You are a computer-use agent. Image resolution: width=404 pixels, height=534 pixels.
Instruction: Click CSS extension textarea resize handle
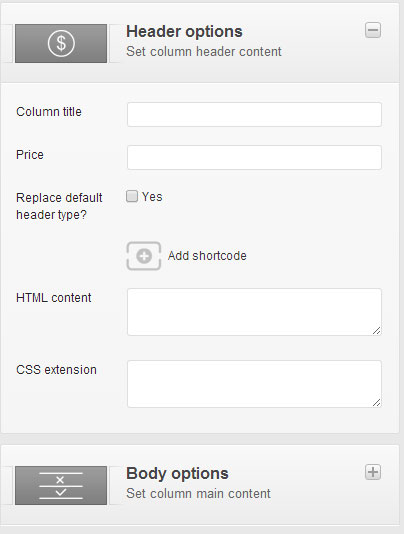[x=376, y=402]
